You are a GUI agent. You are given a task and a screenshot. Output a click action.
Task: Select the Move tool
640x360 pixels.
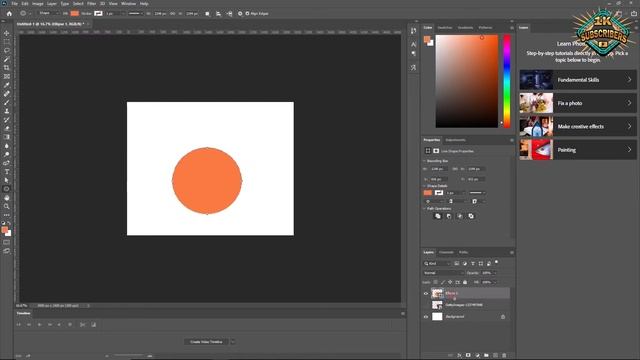click(x=7, y=33)
